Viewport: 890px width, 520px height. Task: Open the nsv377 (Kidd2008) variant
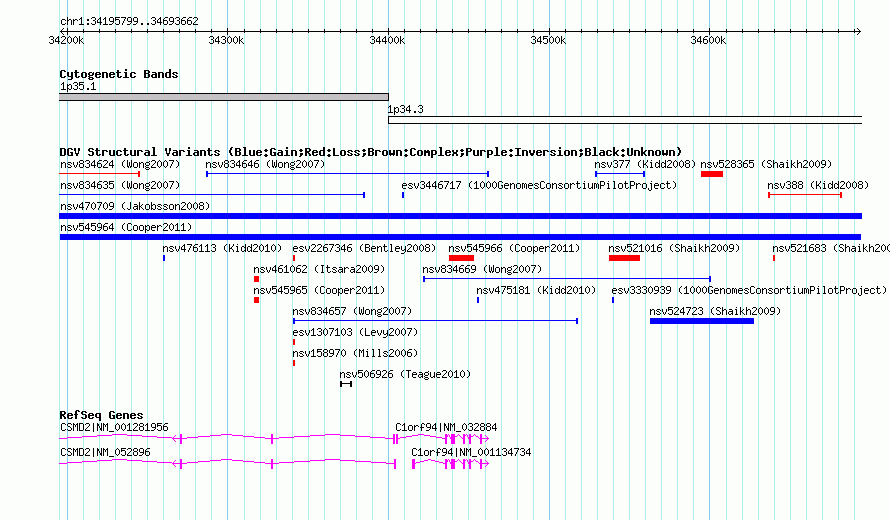(645, 164)
